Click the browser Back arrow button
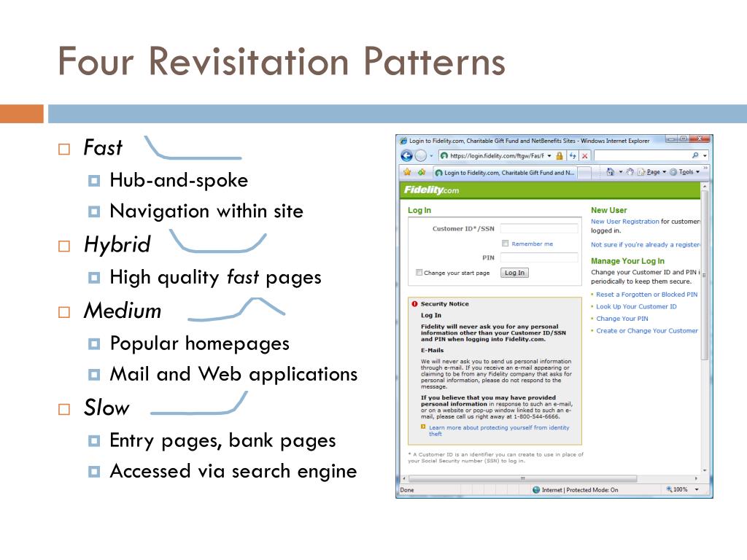The width and height of the screenshot is (747, 560). (406, 156)
